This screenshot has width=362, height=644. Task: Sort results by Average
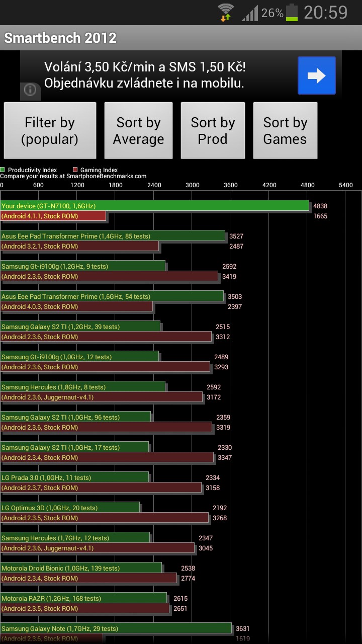pyautogui.click(x=138, y=131)
